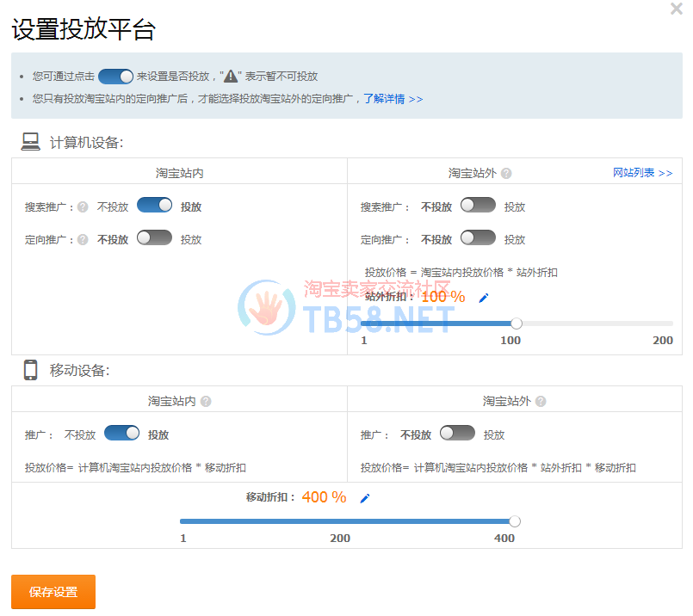Click the 站外折扣 slider handle
The image size is (693, 616).
[x=517, y=323]
